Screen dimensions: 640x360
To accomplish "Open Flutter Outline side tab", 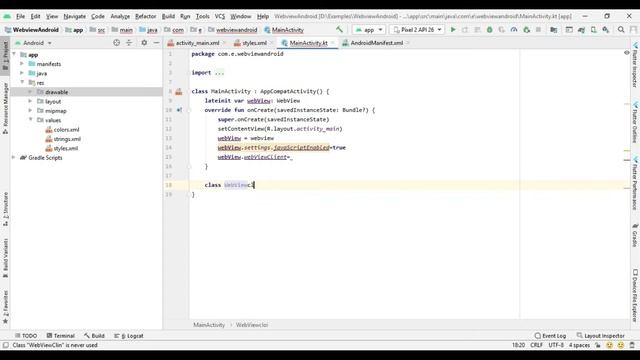I will (x=635, y=122).
